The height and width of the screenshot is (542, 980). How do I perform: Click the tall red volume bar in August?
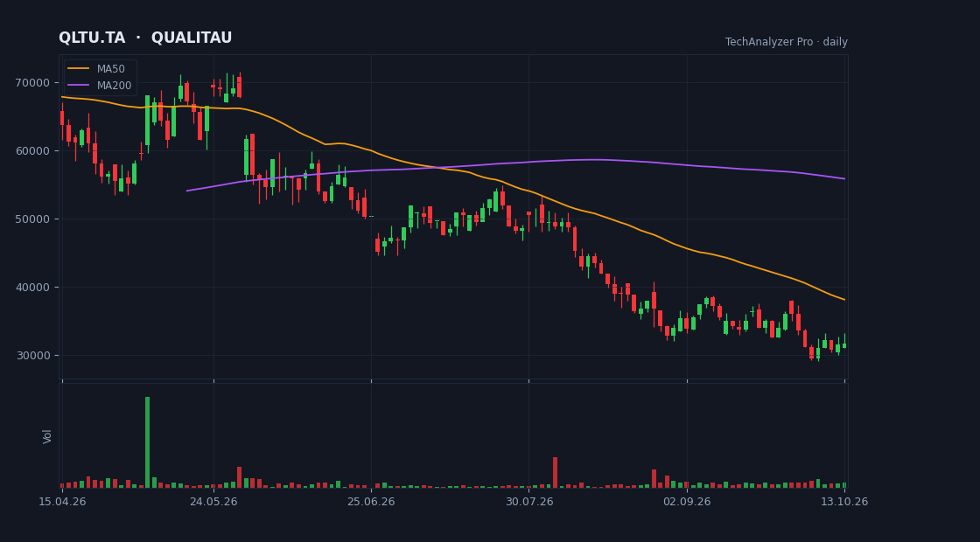click(x=555, y=473)
